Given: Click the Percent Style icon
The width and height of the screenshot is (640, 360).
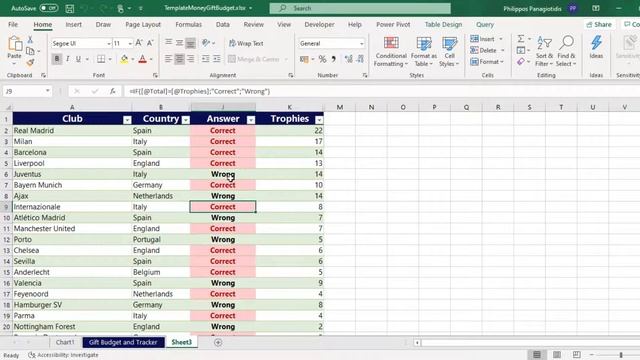Looking at the screenshot, I should click(x=322, y=59).
